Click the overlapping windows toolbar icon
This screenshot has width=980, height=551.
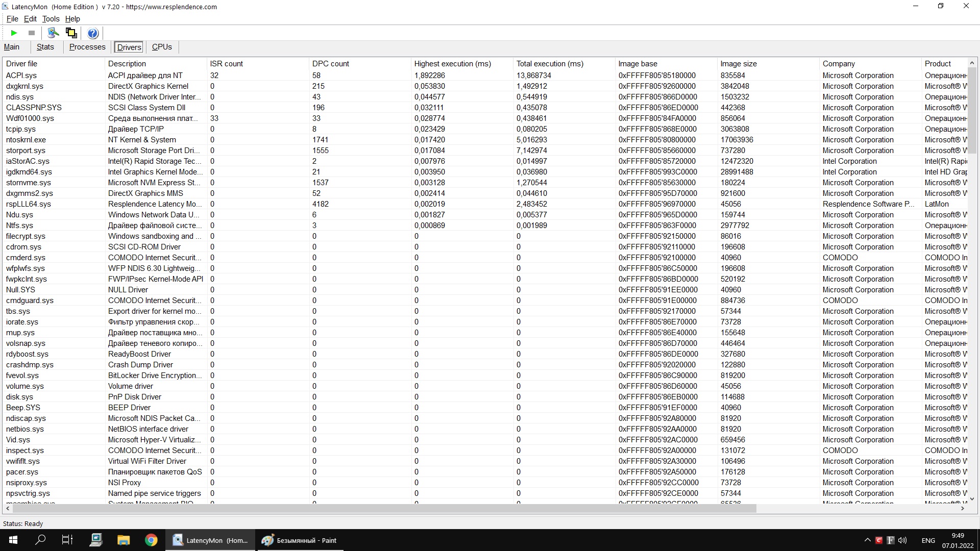point(71,33)
